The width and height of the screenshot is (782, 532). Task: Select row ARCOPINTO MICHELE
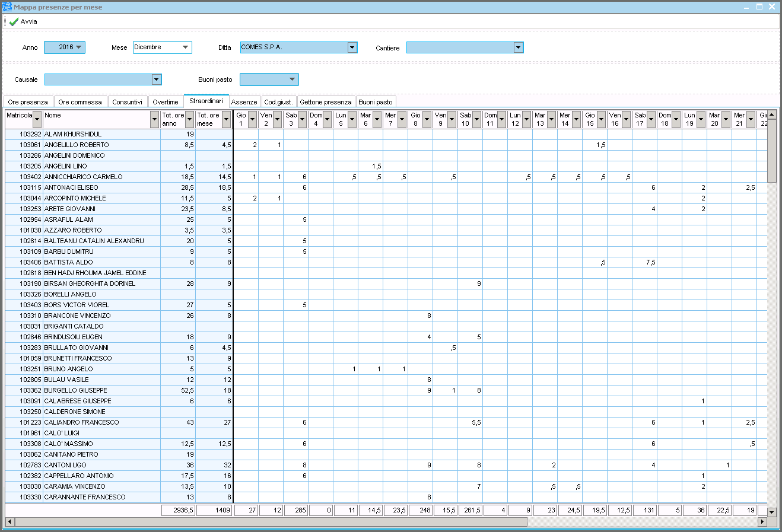386,198
